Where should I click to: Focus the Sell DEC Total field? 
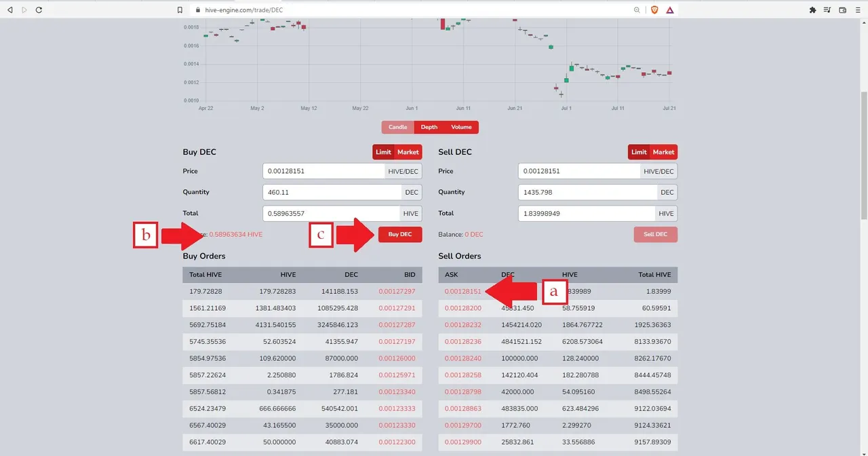(587, 213)
